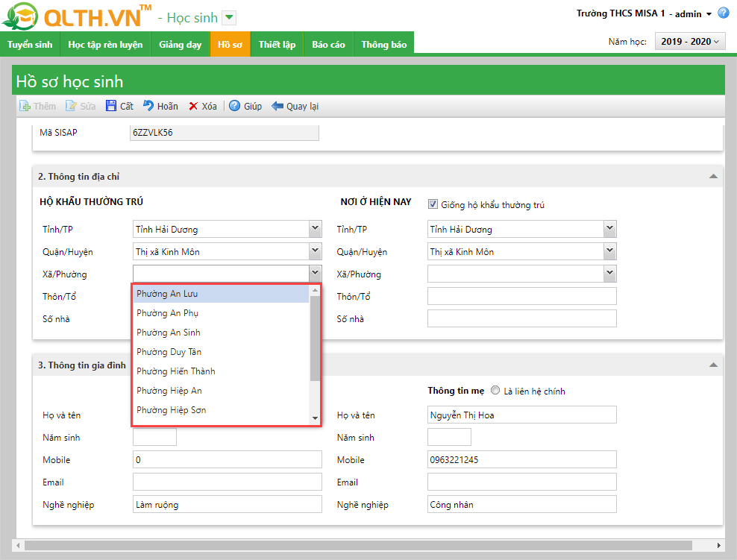
Task: Tick the Giống hộ khẩu thường trú checkbox
Action: (x=433, y=204)
